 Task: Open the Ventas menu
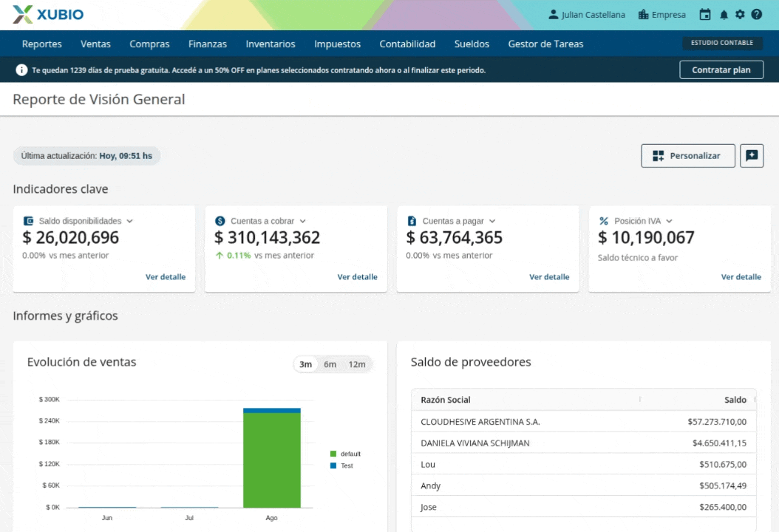(95, 44)
